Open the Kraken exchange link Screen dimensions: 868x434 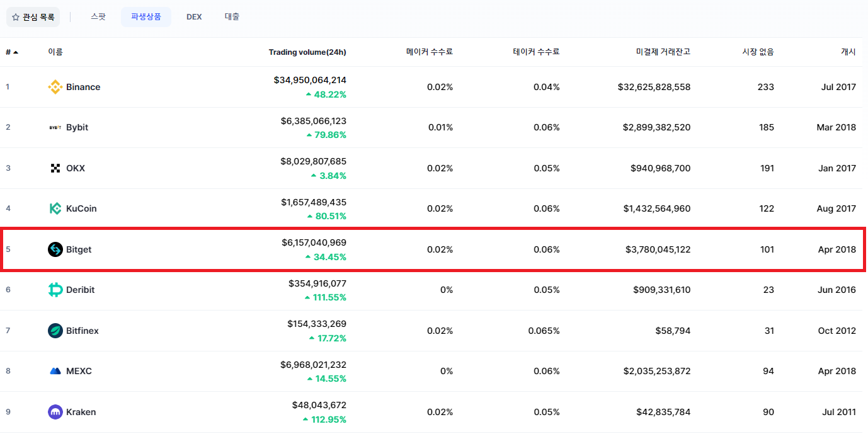point(81,412)
